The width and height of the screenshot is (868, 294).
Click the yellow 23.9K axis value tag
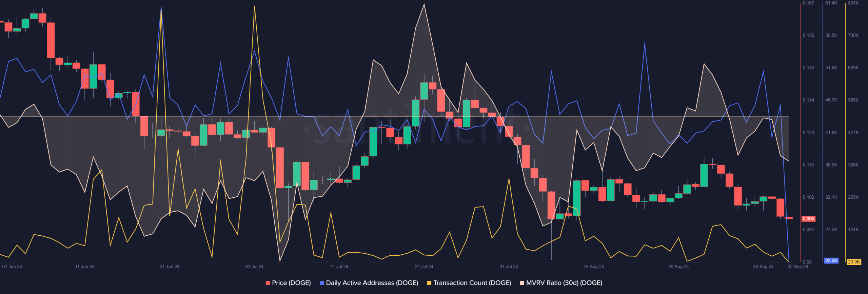point(854,262)
